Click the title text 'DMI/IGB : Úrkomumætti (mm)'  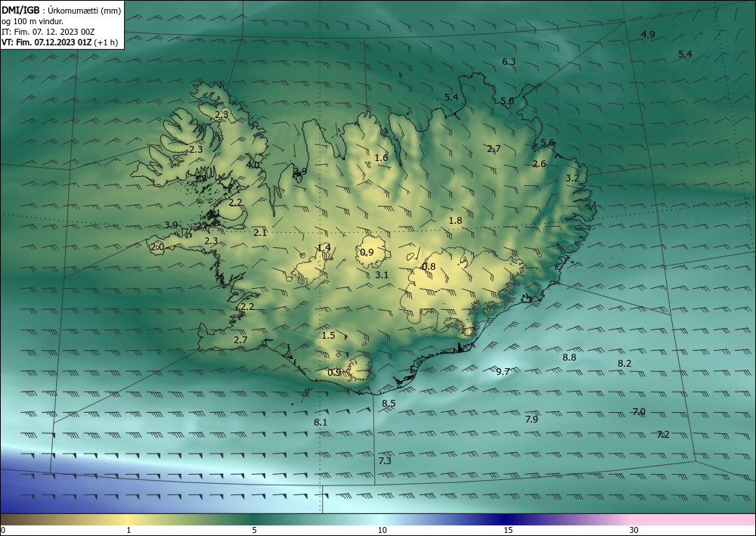[x=61, y=11]
